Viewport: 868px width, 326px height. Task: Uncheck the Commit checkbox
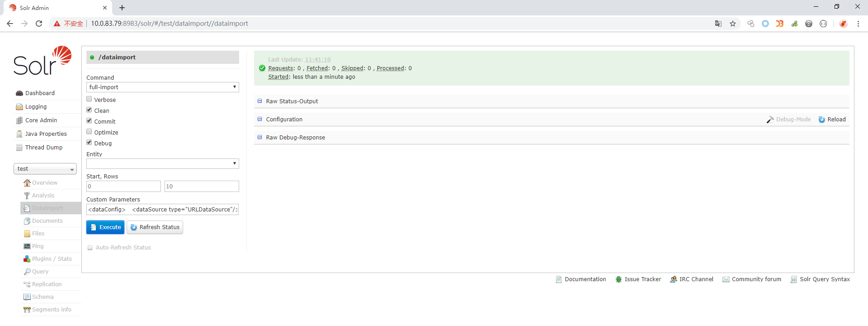[89, 121]
